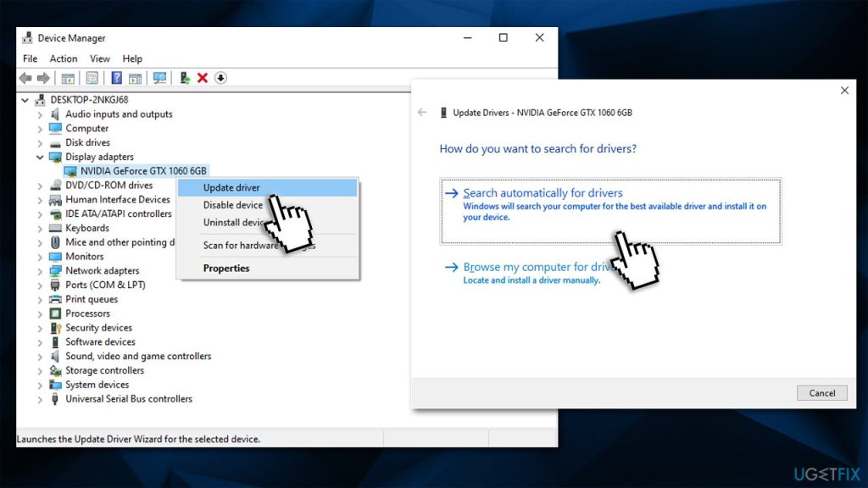Select the Print queues row label
The width and height of the screenshot is (868, 488).
(x=92, y=299)
